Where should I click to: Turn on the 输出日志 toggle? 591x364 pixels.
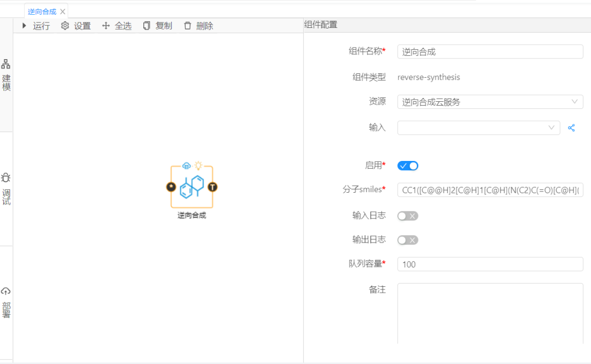pos(408,240)
